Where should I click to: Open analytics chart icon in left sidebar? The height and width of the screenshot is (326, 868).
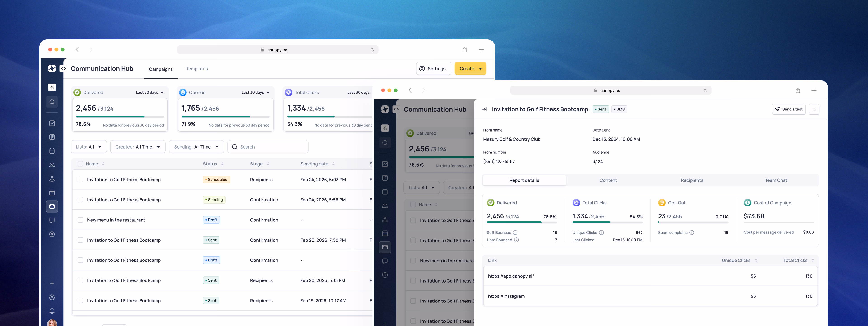(52, 123)
